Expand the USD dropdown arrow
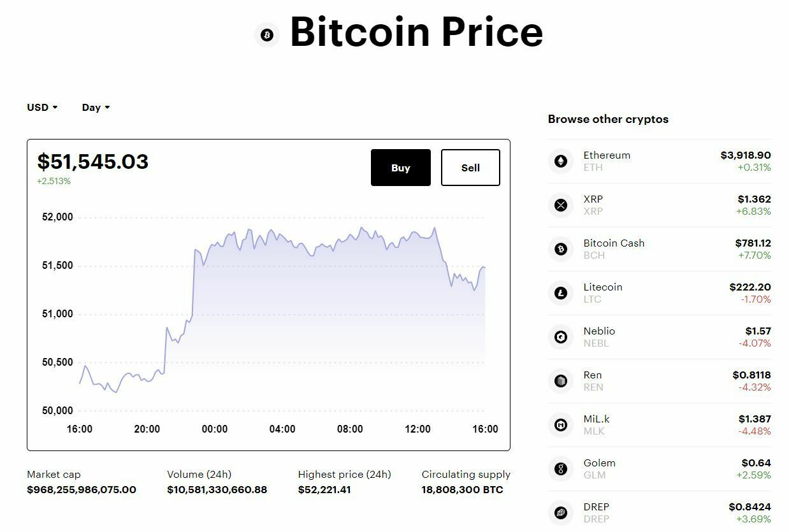The width and height of the screenshot is (789, 532). point(56,107)
